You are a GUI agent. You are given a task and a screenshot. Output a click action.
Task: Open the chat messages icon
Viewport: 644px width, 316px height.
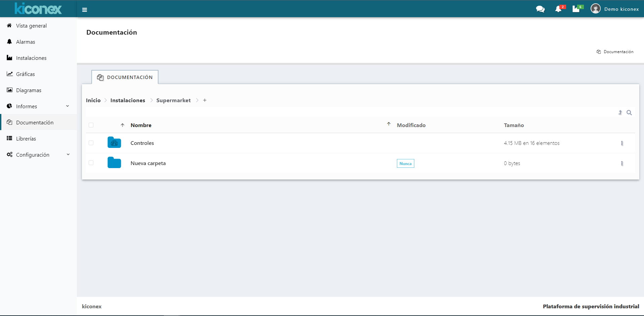(540, 9)
